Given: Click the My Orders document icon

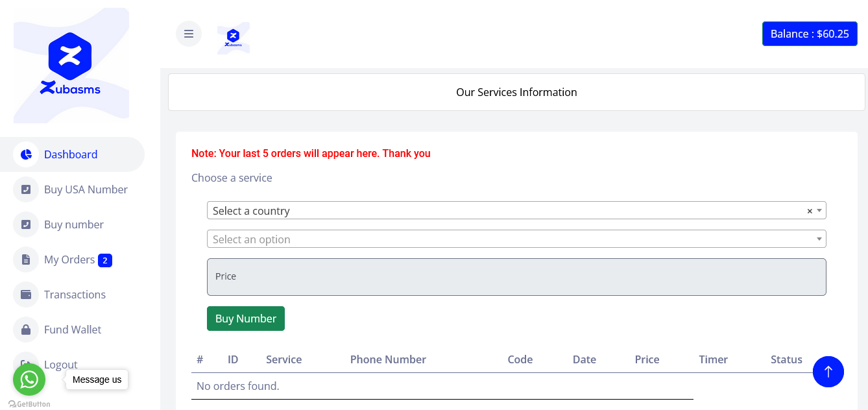Looking at the screenshot, I should coord(26,259).
